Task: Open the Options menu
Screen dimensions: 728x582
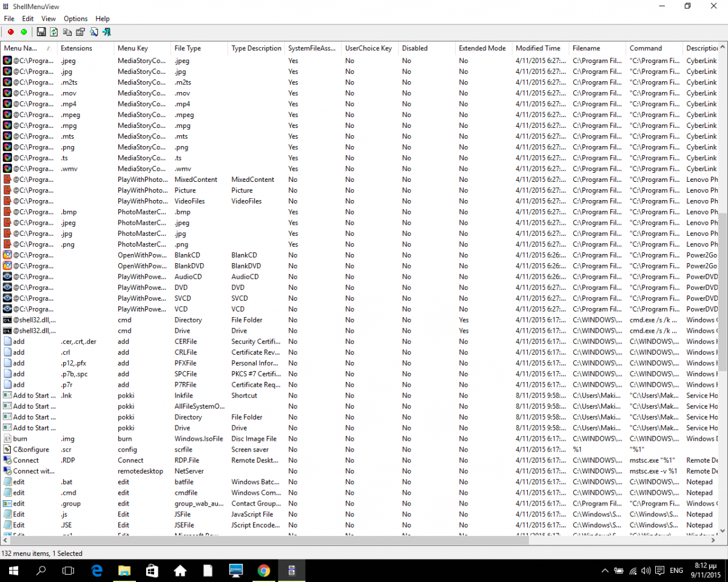Action: [x=75, y=19]
